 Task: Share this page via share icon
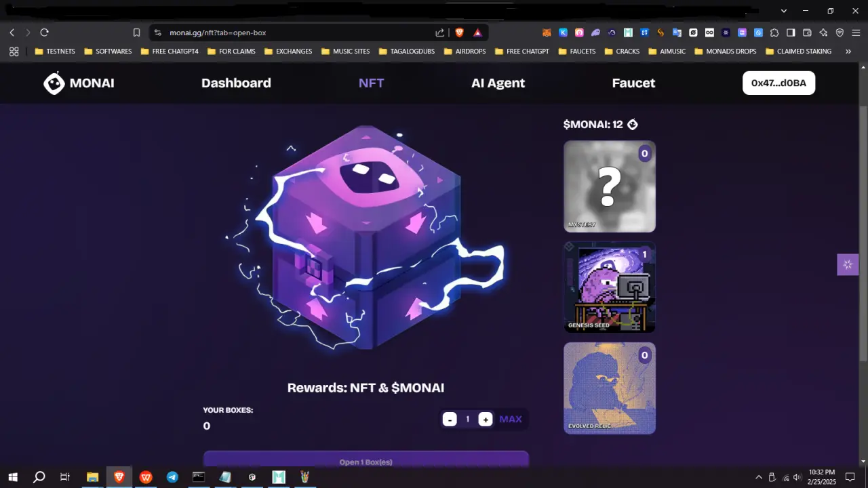click(440, 33)
